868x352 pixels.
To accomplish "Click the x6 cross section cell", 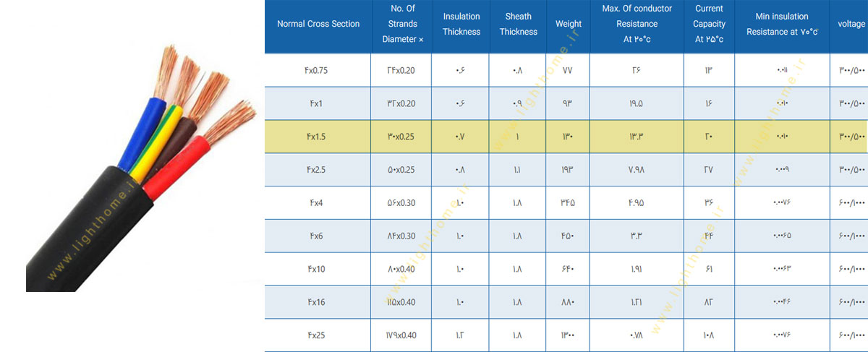I will [x=317, y=236].
